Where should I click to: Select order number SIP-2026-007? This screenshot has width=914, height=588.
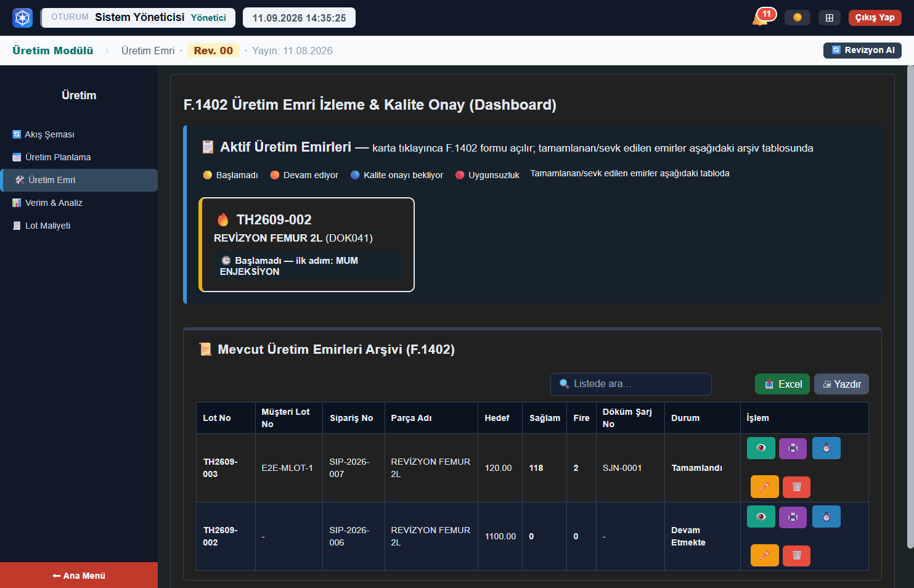click(x=353, y=468)
